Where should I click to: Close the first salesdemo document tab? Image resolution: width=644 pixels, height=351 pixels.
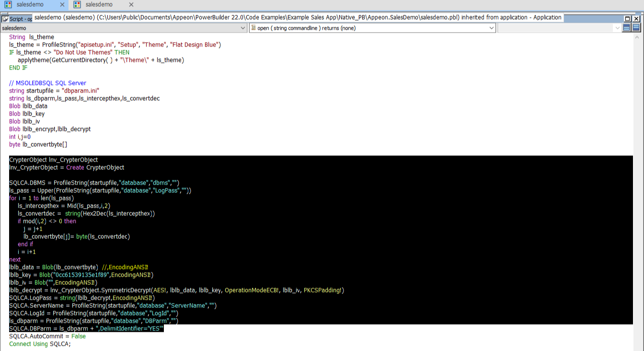[62, 5]
